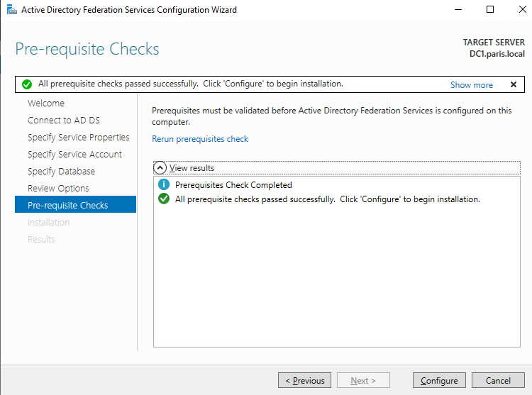The width and height of the screenshot is (532, 395).
Task: Click green check icon in results list
Action: click(x=164, y=199)
